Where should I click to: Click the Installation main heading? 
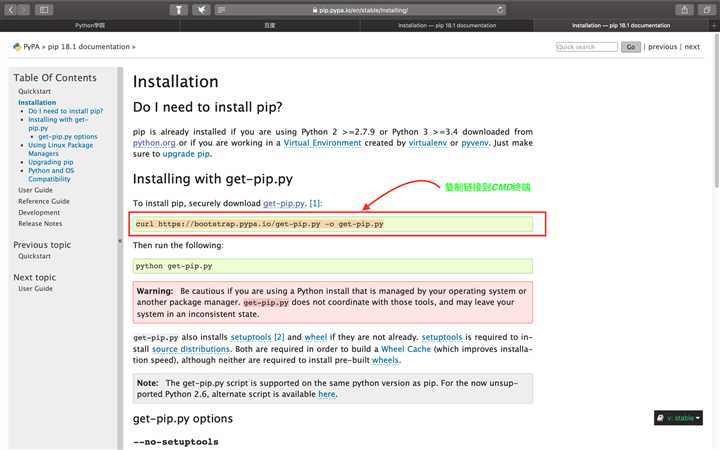tap(175, 82)
